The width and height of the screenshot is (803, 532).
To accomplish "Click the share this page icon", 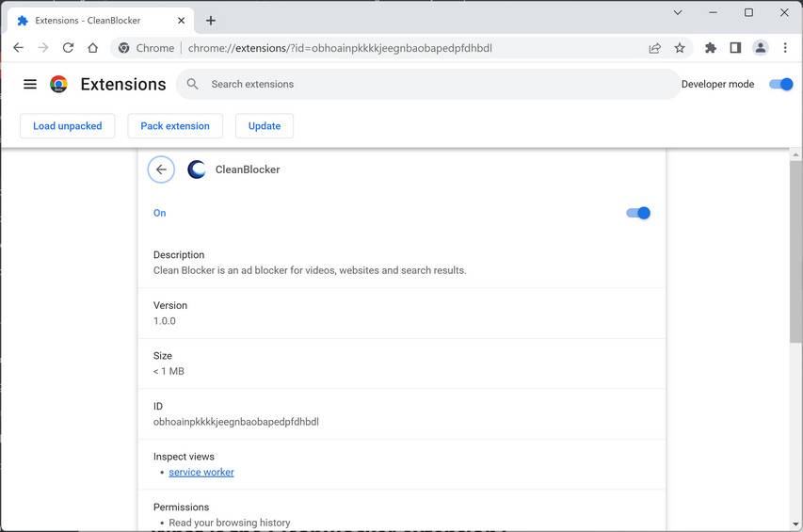I will click(654, 48).
